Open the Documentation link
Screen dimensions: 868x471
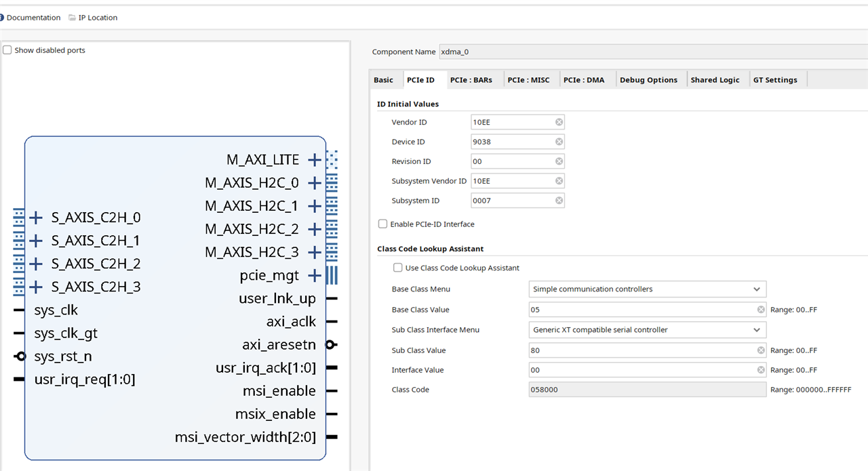(33, 18)
